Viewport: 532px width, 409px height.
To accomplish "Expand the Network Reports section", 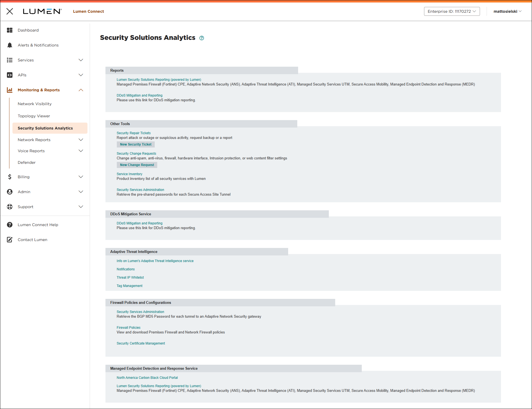I will (81, 139).
